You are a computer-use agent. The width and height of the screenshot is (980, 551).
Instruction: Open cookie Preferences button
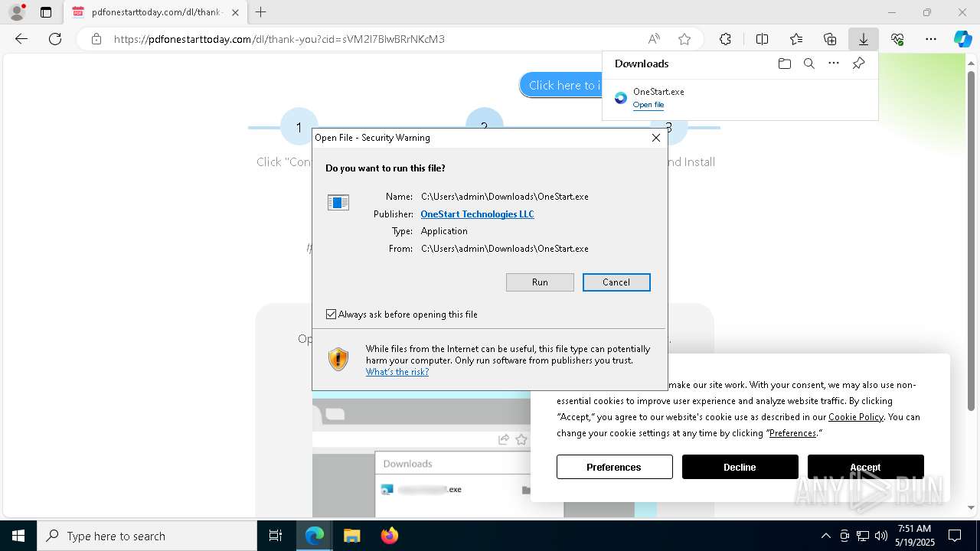(x=614, y=467)
